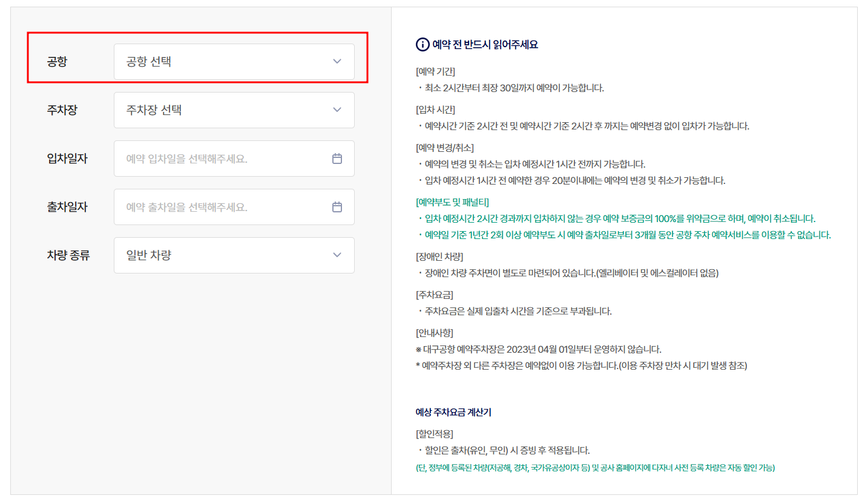Click the 예상 주차요금 계산기 heading
The height and width of the screenshot is (504, 865).
(x=453, y=413)
